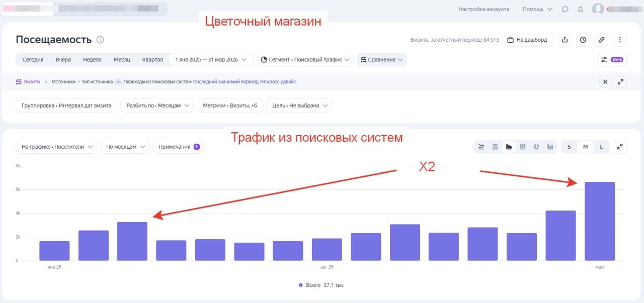Open the three-dot more options menu
The height and width of the screenshot is (303, 644).
click(x=620, y=40)
